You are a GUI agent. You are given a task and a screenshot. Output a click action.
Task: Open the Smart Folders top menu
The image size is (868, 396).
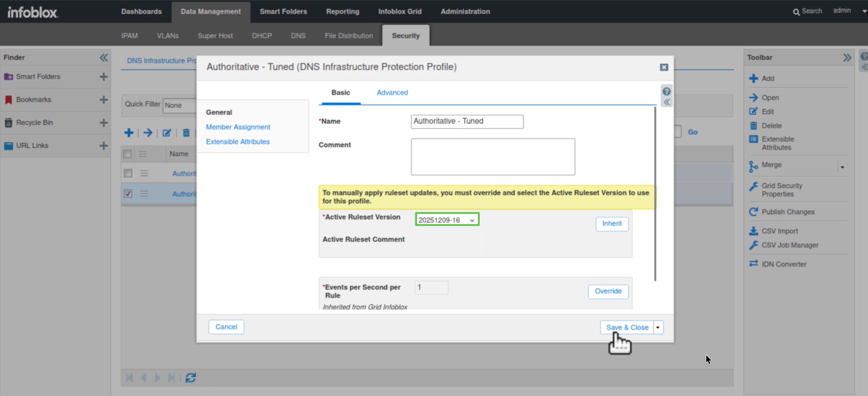click(x=283, y=11)
